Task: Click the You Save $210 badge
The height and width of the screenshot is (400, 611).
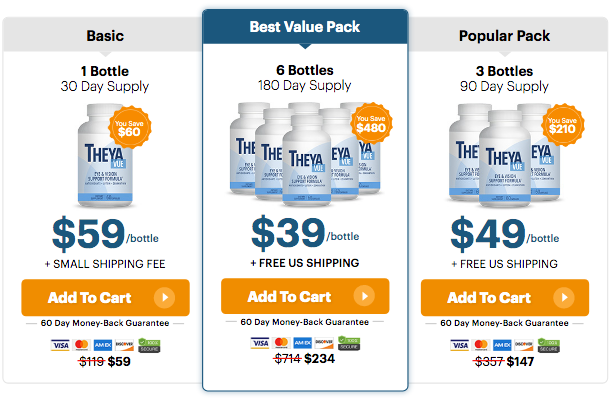Action: (562, 125)
